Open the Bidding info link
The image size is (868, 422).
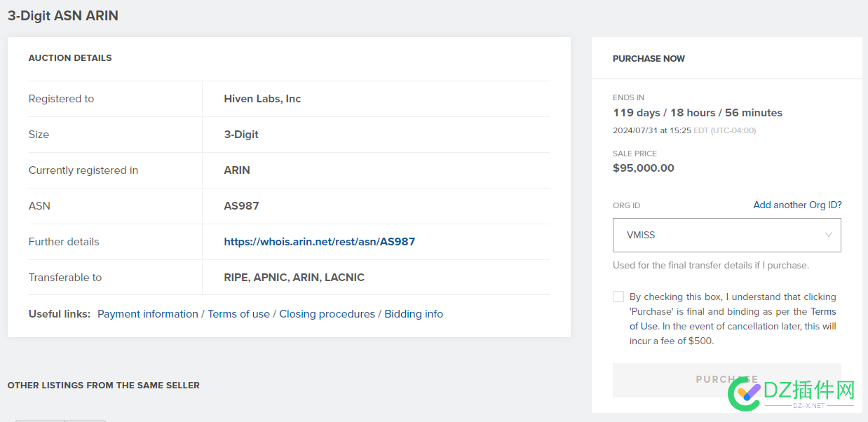pos(414,313)
